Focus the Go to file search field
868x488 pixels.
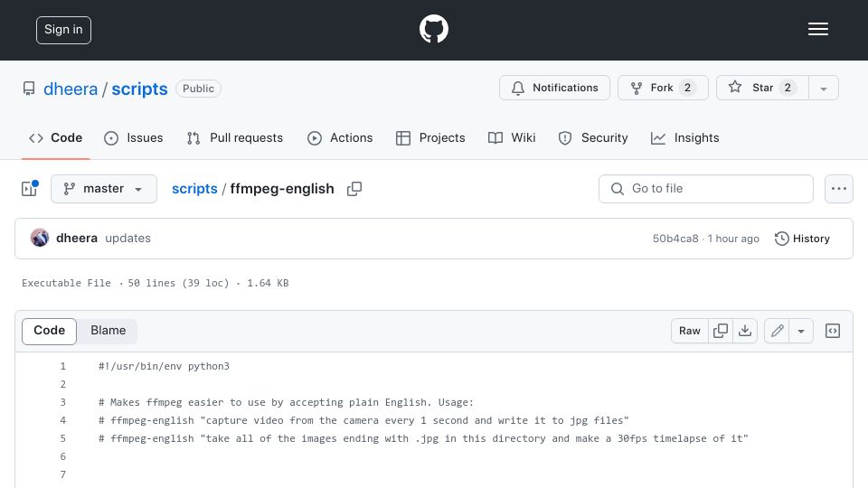(x=706, y=189)
